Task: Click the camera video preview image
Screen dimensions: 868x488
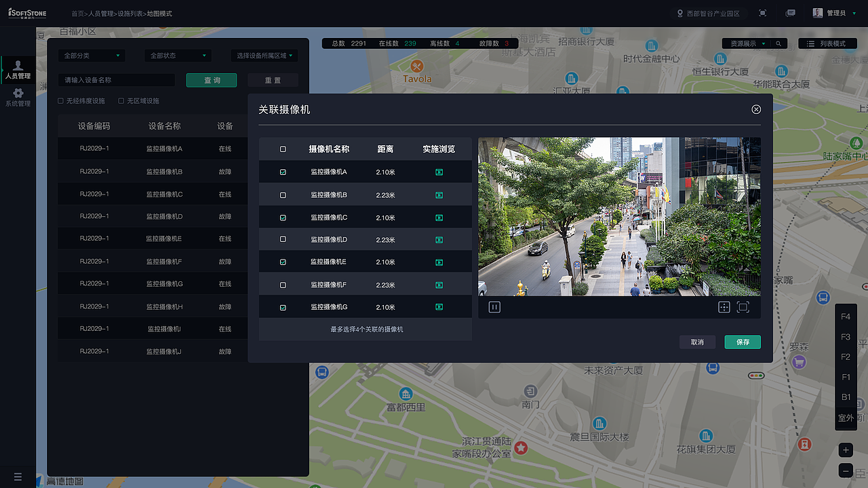Action: pos(619,217)
